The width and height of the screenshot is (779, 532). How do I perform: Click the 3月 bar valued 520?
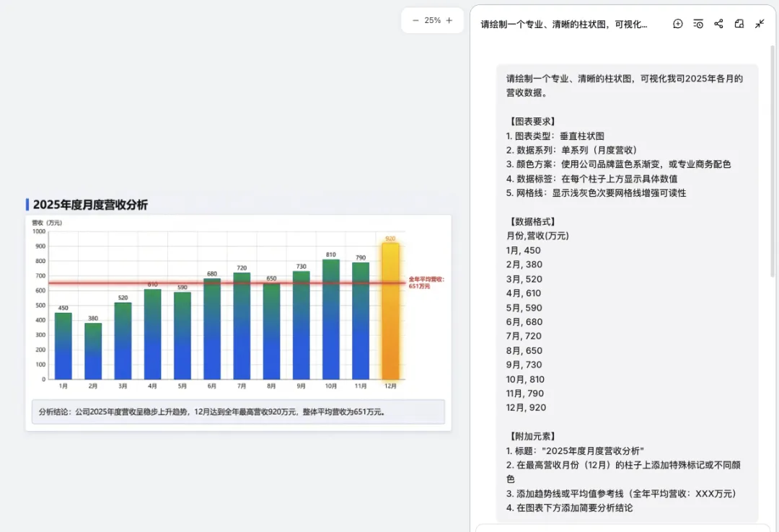(x=123, y=341)
